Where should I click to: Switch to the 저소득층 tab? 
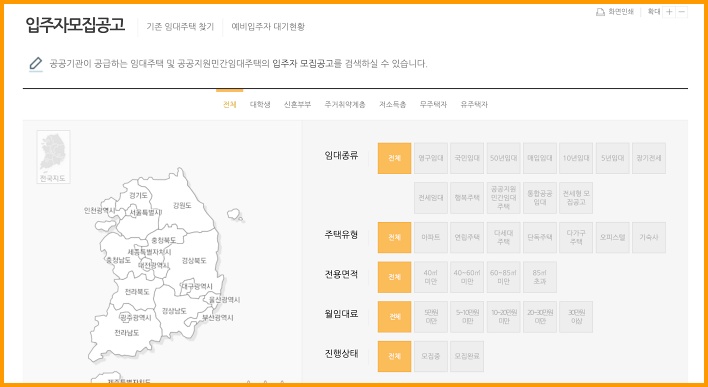tap(392, 104)
